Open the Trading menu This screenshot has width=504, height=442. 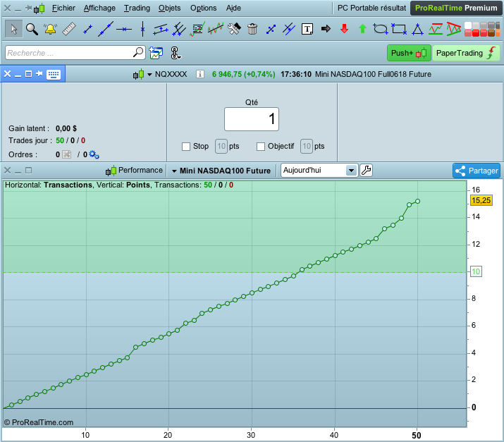click(x=137, y=8)
